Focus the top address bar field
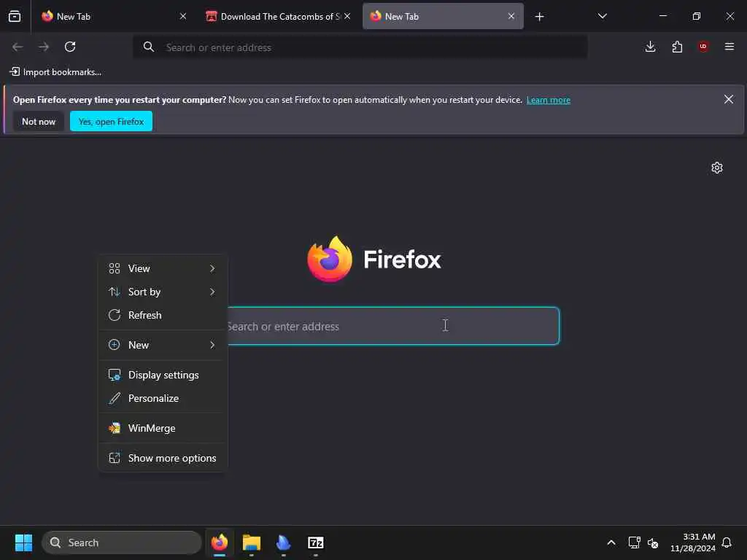The image size is (747, 560). coord(360,47)
